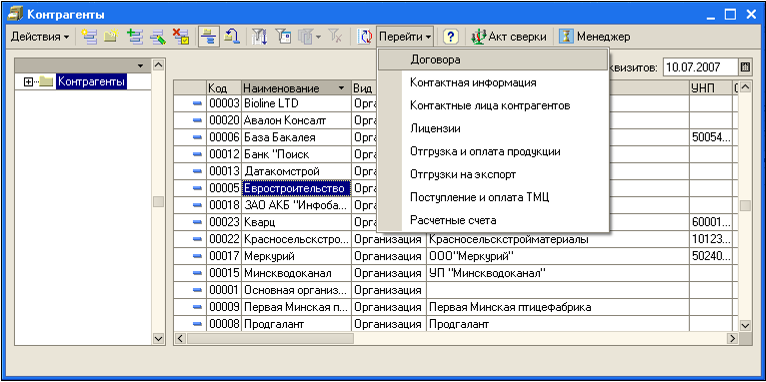This screenshot has width=766, height=382.
Task: Click the table horizontal scrollbar thumb
Action: pyautogui.click(x=270, y=338)
